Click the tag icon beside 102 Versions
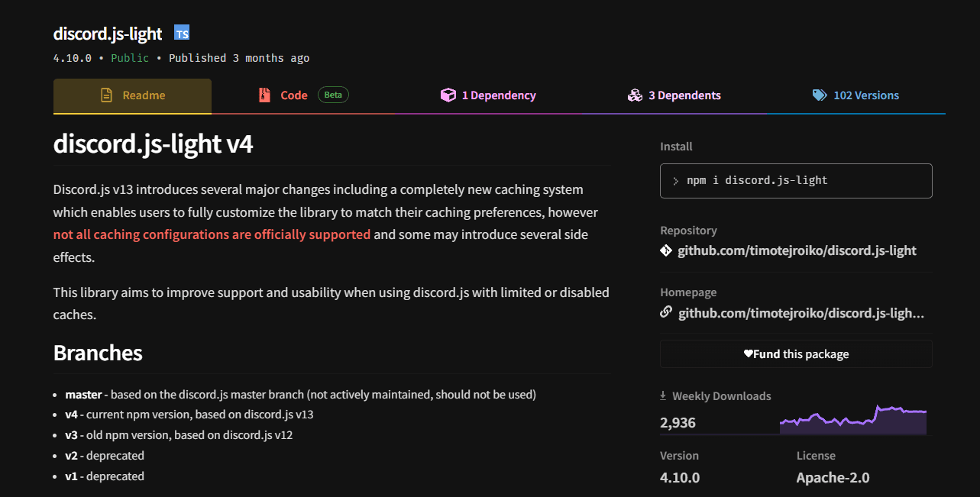The image size is (980, 497). coord(820,95)
